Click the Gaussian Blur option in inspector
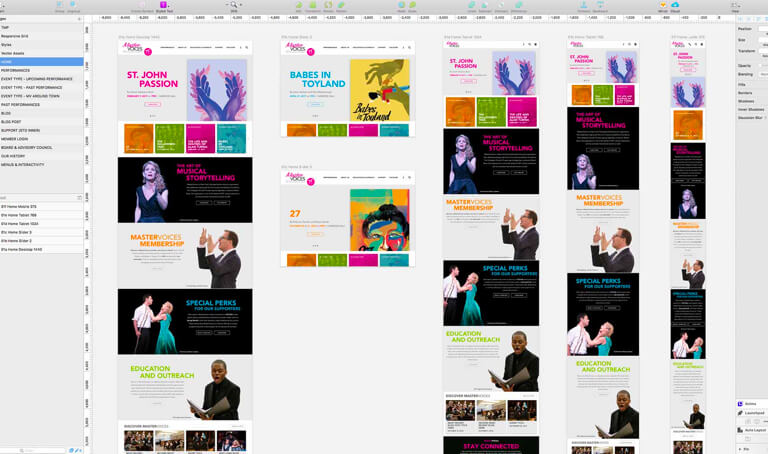 pyautogui.click(x=750, y=118)
